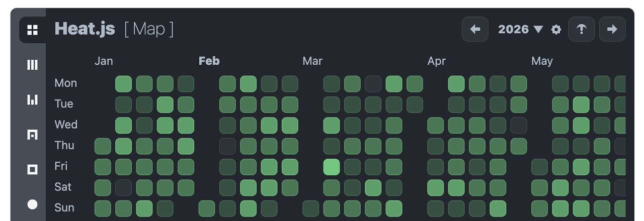This screenshot has height=221, width=644.
Task: Open the 2026 year dropdown
Action: tap(521, 29)
